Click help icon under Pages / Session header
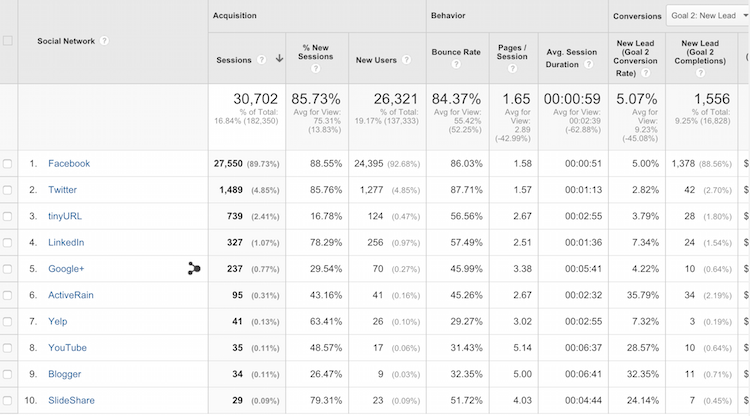Image resolution: width=750 pixels, height=416 pixels. [x=512, y=68]
